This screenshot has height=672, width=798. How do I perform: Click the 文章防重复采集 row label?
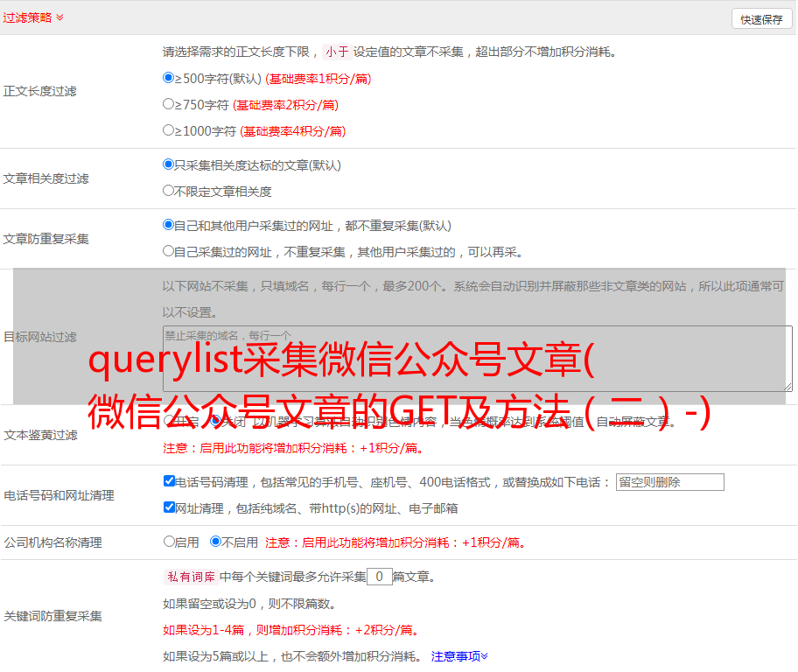click(x=45, y=239)
